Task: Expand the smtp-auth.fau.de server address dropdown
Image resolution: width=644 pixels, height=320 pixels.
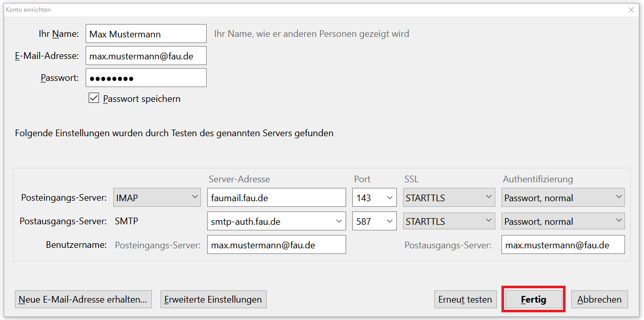Action: pos(338,221)
